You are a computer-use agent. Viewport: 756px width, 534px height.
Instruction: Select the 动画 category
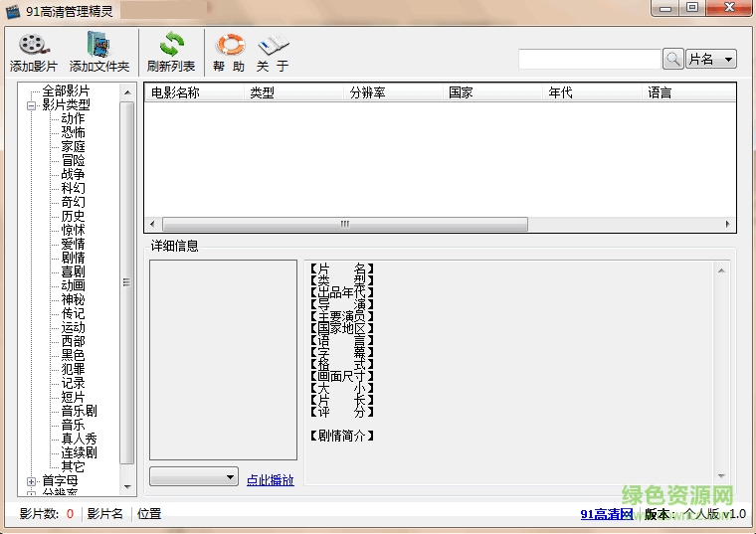(x=73, y=286)
